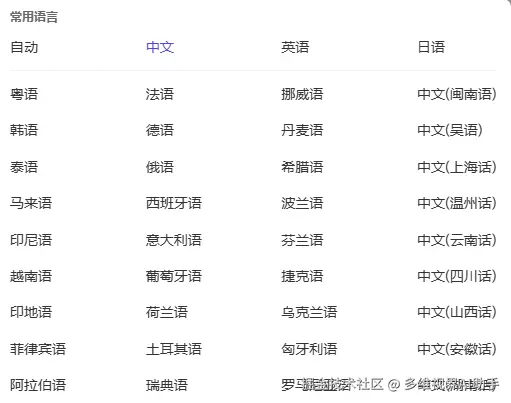Screen dimensions: 511x403
Task: Choose 匈牙利语 language
Action: (x=309, y=349)
